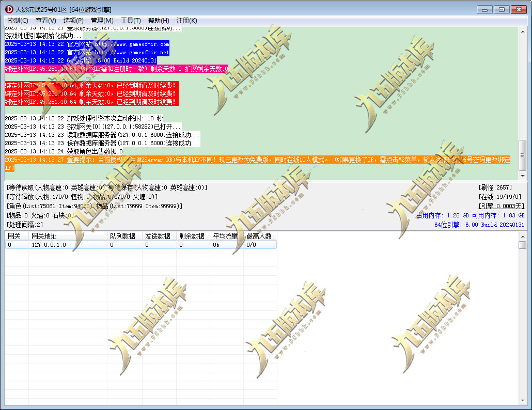The width and height of the screenshot is (532, 410).
Task: Click the log panel scrollbar thumb
Action: click(523, 155)
